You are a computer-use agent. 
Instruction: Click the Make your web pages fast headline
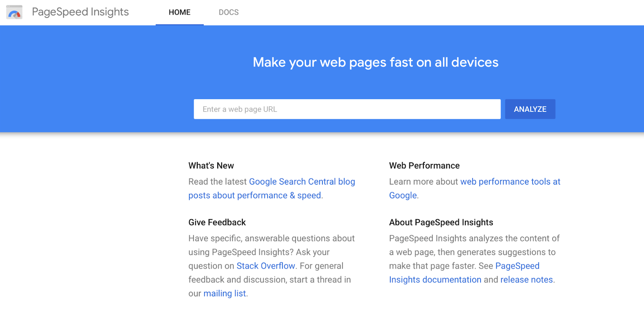375,62
